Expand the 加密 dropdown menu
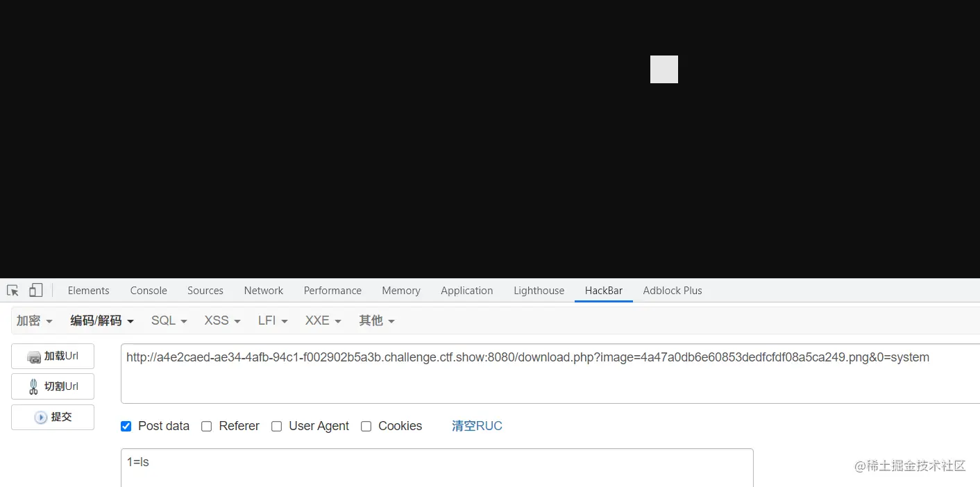 coord(35,321)
